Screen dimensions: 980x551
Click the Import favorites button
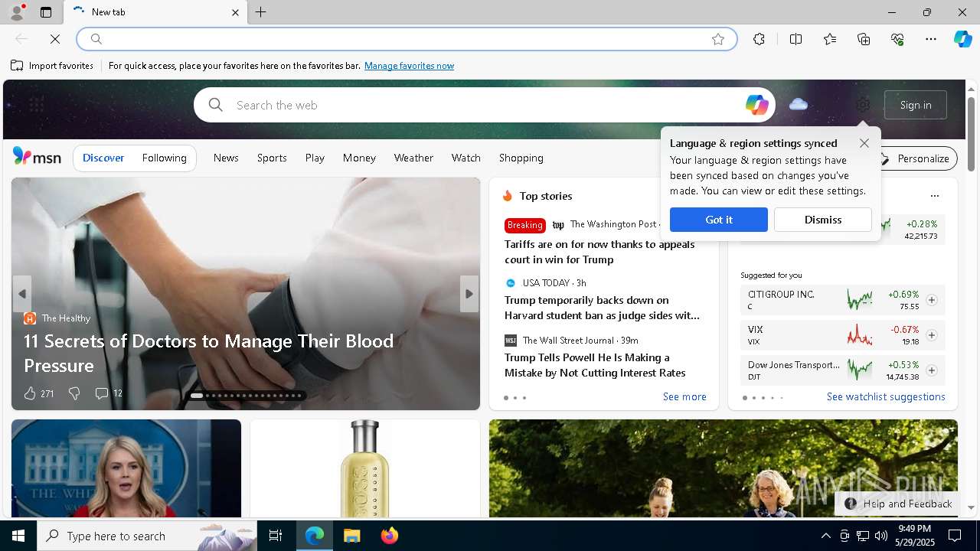(52, 66)
